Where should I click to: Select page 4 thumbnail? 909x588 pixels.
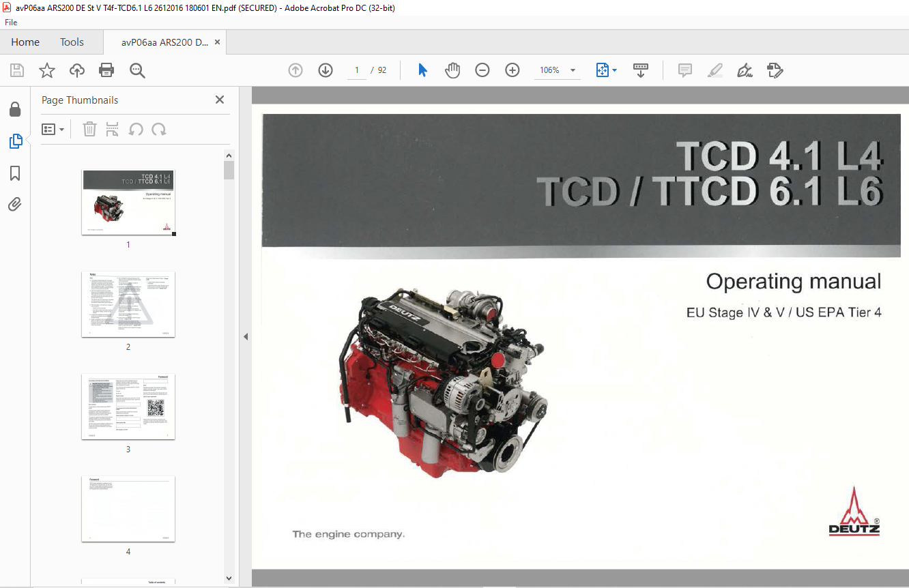pyautogui.click(x=128, y=509)
